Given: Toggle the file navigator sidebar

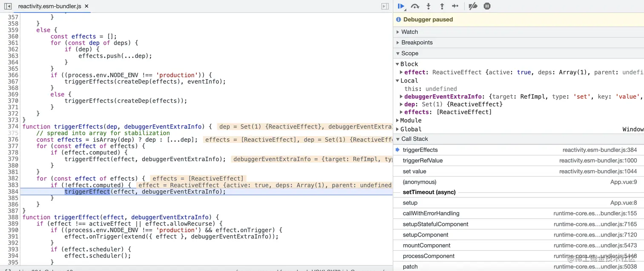Looking at the screenshot, I should 8,6.
